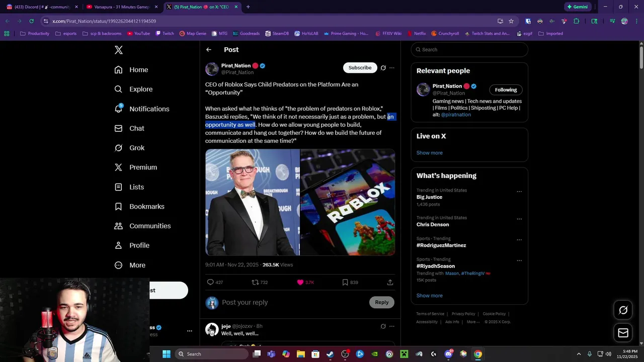
Task: Open the Windows Start menu
Action: (x=167, y=354)
